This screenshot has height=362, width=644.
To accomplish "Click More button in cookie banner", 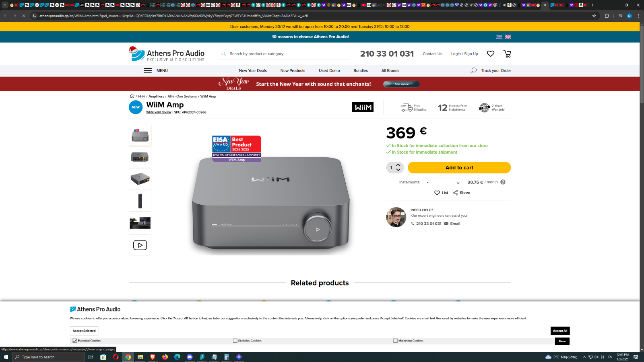I will tap(562, 341).
